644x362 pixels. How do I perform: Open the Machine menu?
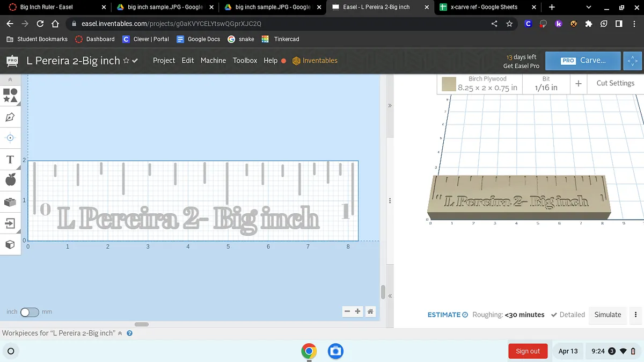pos(213,61)
